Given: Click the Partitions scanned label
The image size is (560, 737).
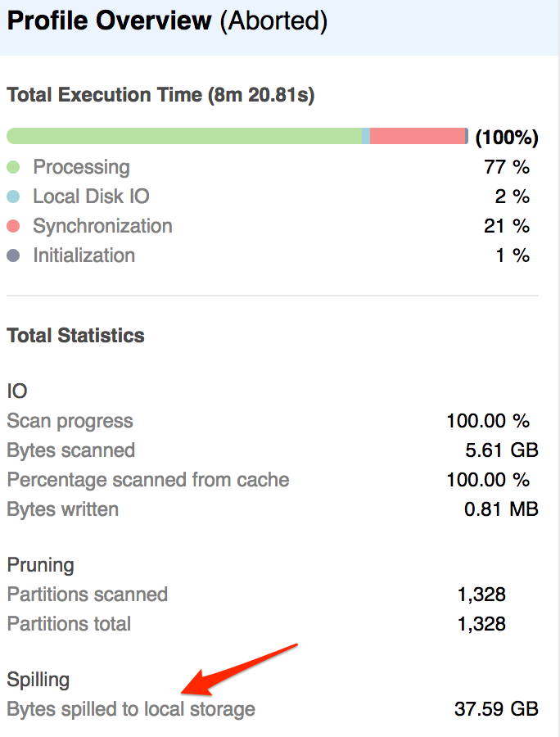Looking at the screenshot, I should [x=87, y=595].
